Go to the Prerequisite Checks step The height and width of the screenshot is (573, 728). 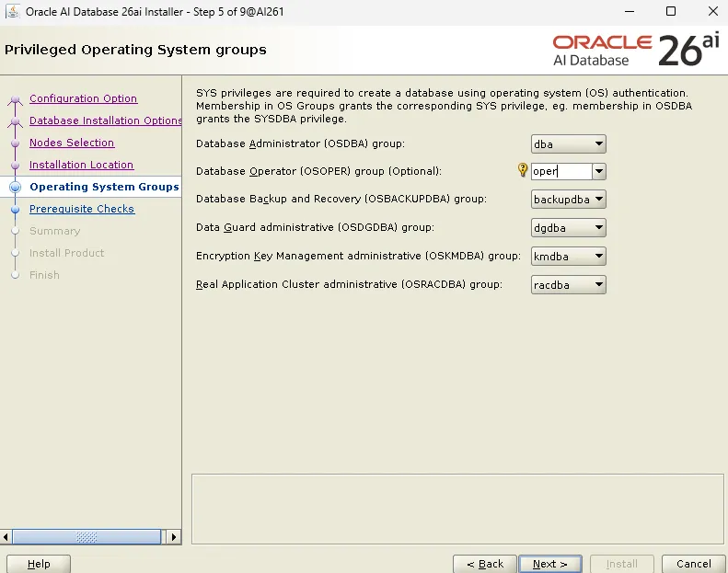82,209
